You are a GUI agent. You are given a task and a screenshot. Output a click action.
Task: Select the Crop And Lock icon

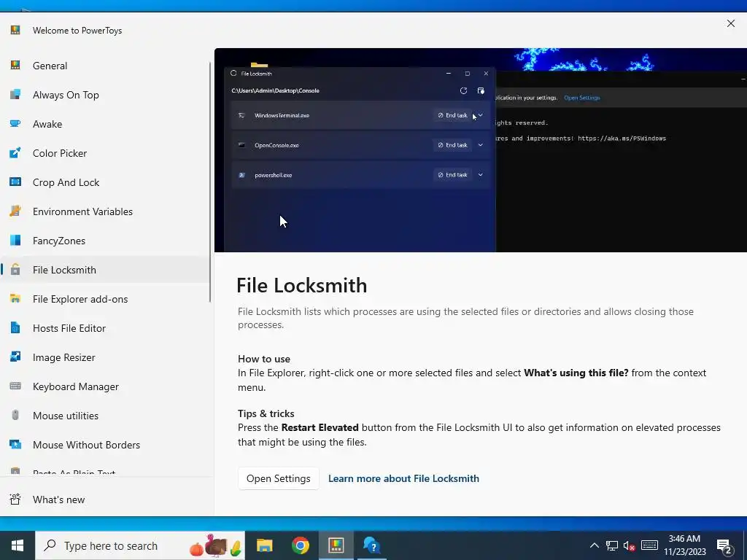coord(15,182)
